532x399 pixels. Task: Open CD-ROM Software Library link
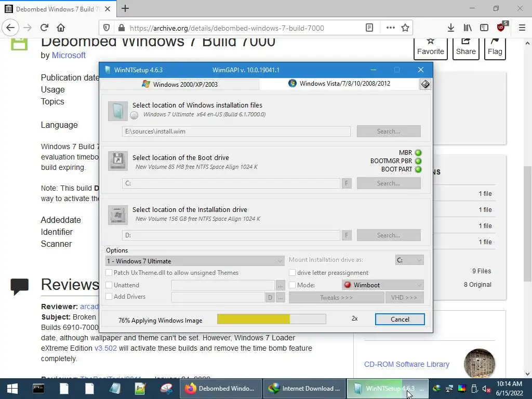pos(406,364)
